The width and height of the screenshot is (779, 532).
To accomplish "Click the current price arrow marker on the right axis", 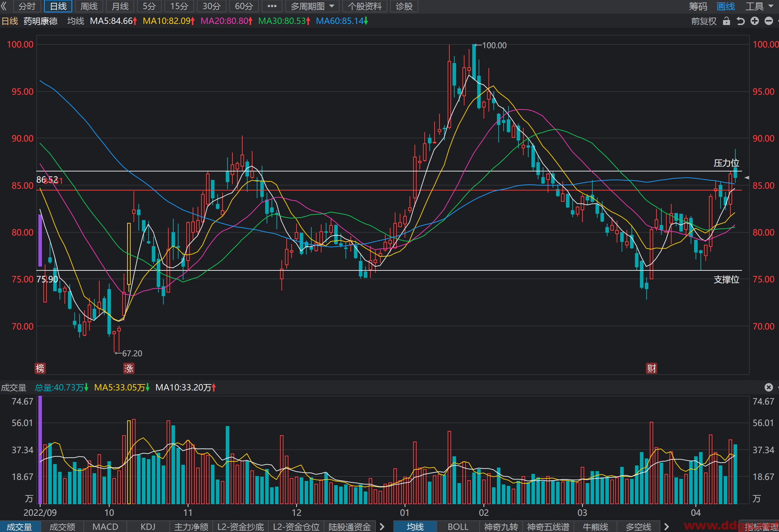I will [747, 178].
